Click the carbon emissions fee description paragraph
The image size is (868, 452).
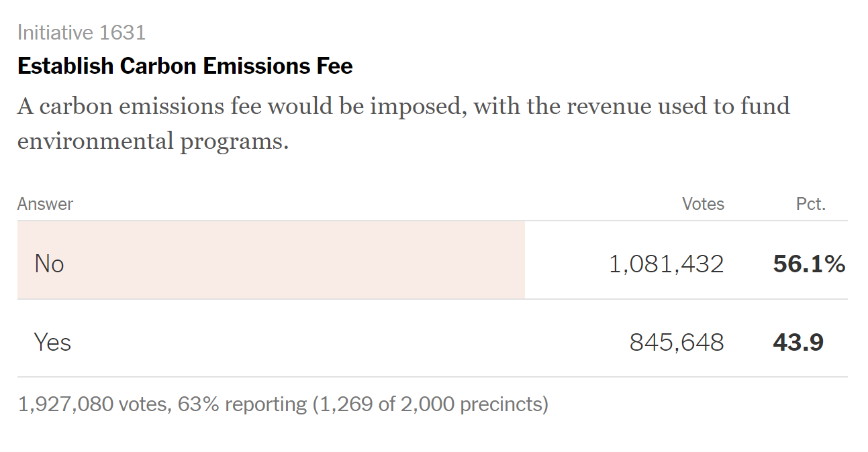pos(403,124)
